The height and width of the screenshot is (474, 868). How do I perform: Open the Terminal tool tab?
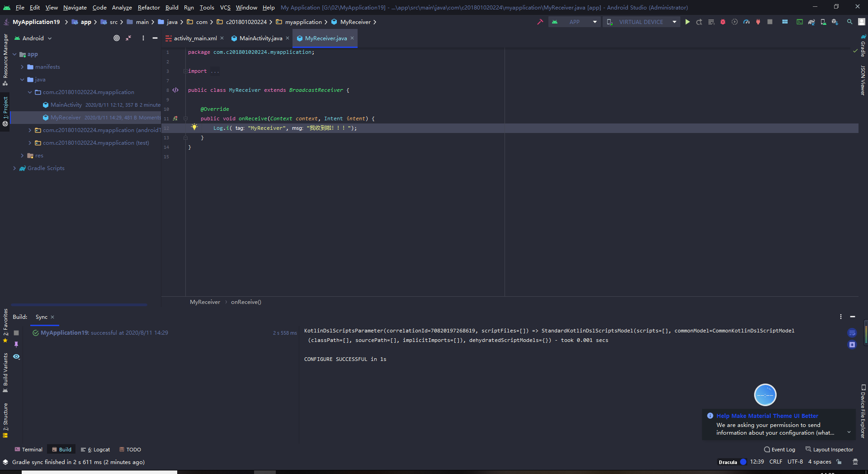(x=28, y=450)
